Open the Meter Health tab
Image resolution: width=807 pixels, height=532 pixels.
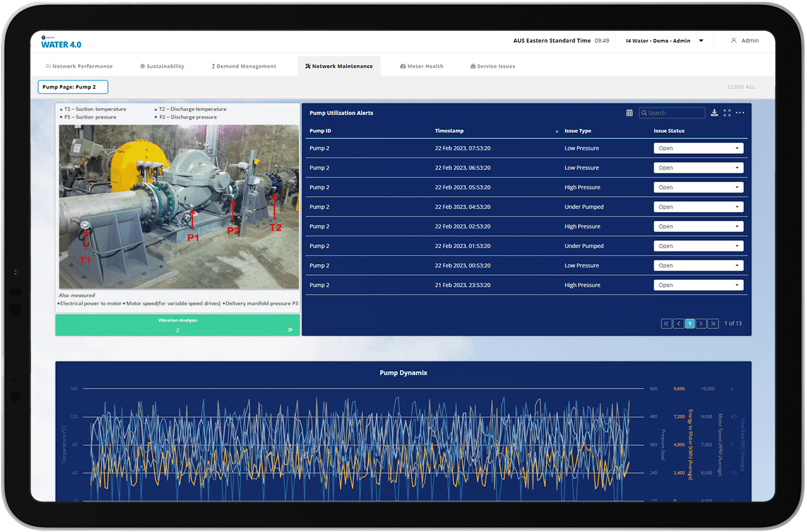click(x=422, y=66)
